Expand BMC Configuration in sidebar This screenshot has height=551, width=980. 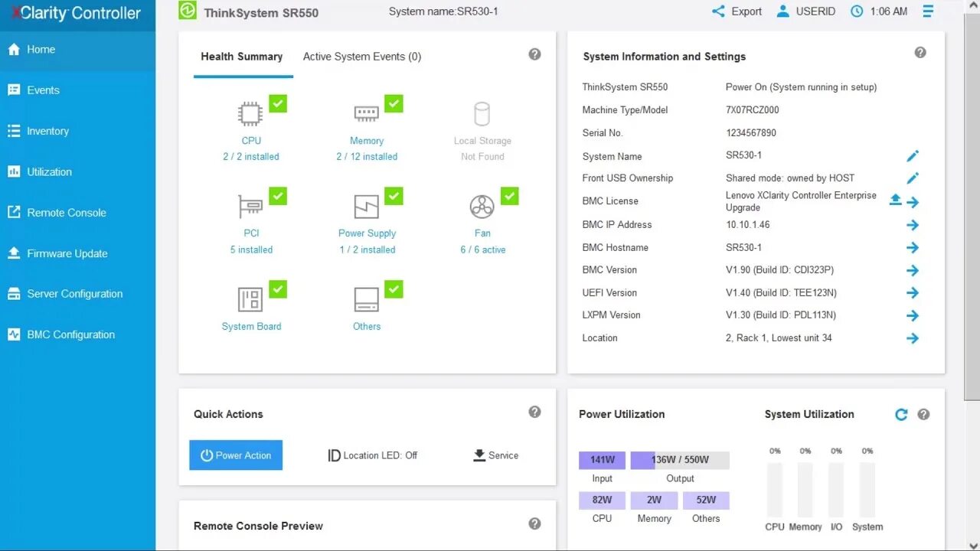point(77,334)
